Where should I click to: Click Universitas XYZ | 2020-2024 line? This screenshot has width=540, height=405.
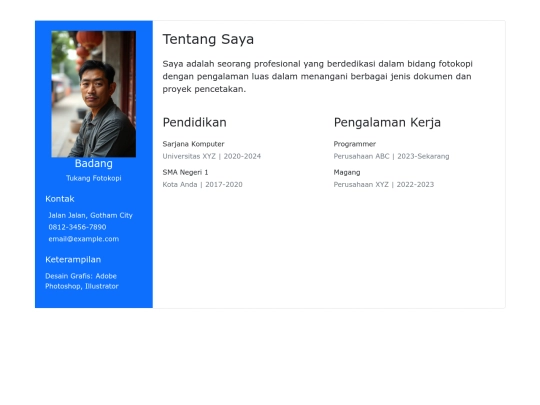coord(212,156)
